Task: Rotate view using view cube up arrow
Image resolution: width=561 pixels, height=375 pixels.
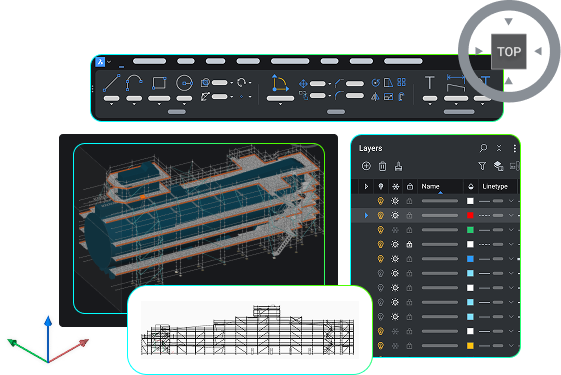Action: point(508,21)
